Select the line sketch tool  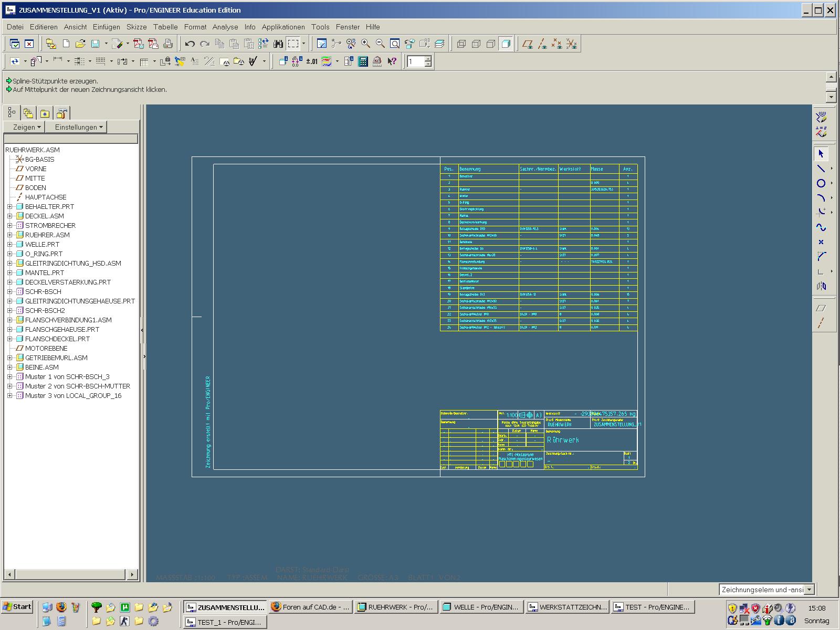click(x=821, y=169)
